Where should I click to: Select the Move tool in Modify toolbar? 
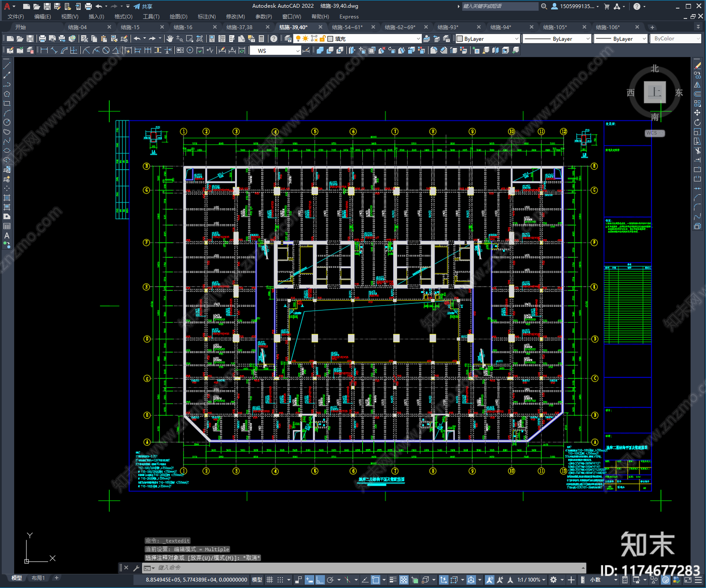697,113
